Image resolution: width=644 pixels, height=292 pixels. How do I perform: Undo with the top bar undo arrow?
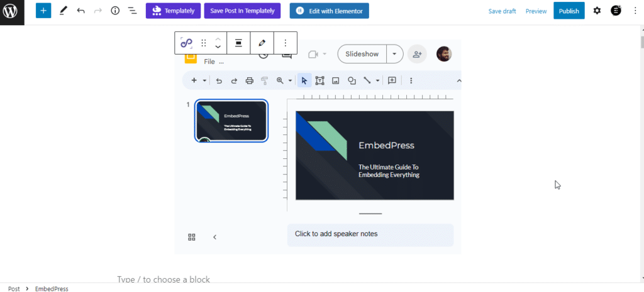(81, 11)
